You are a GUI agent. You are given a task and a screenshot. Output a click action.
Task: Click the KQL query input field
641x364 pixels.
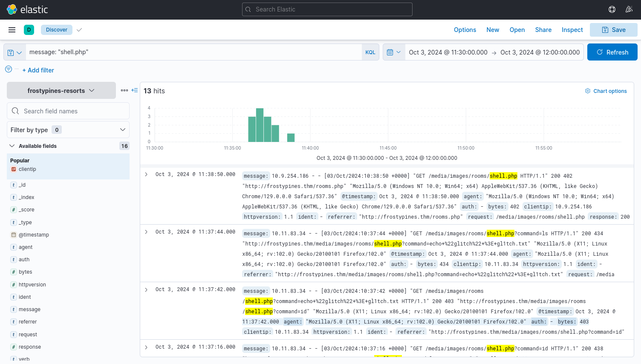[194, 52]
